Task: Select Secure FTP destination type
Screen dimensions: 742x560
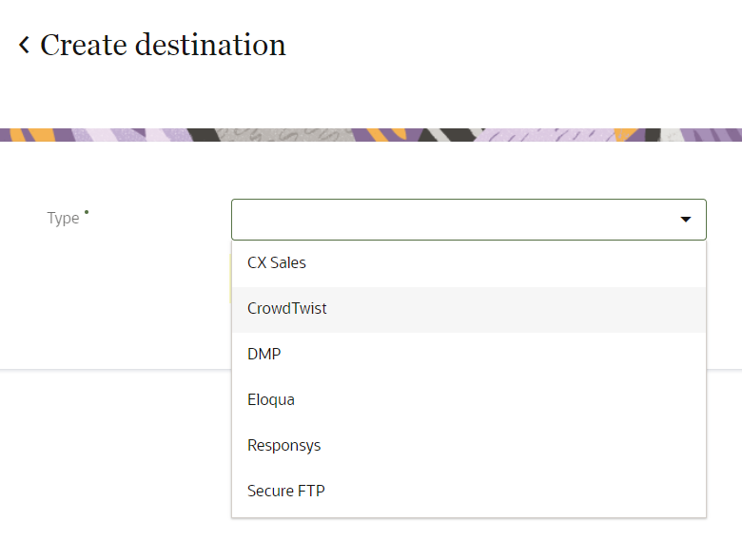Action: pyautogui.click(x=286, y=492)
